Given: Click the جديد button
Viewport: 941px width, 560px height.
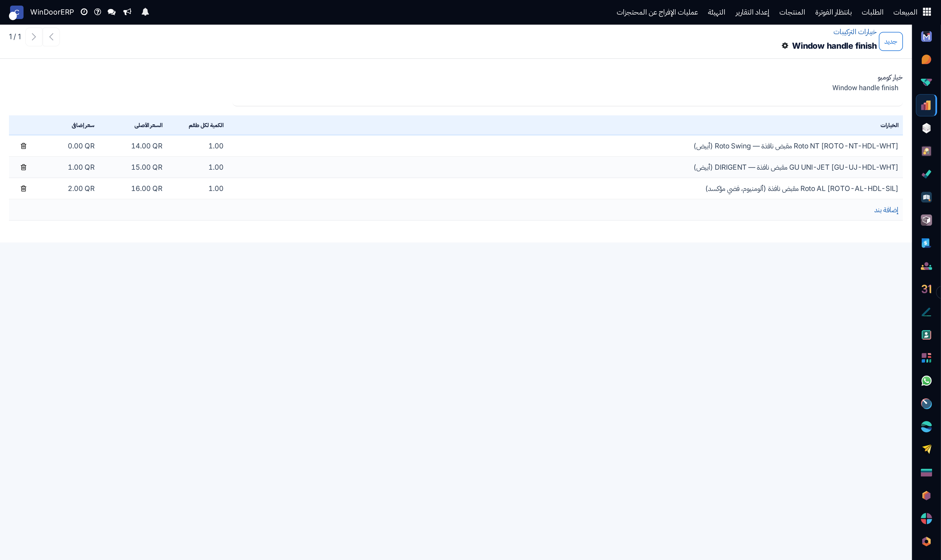Looking at the screenshot, I should tap(890, 41).
